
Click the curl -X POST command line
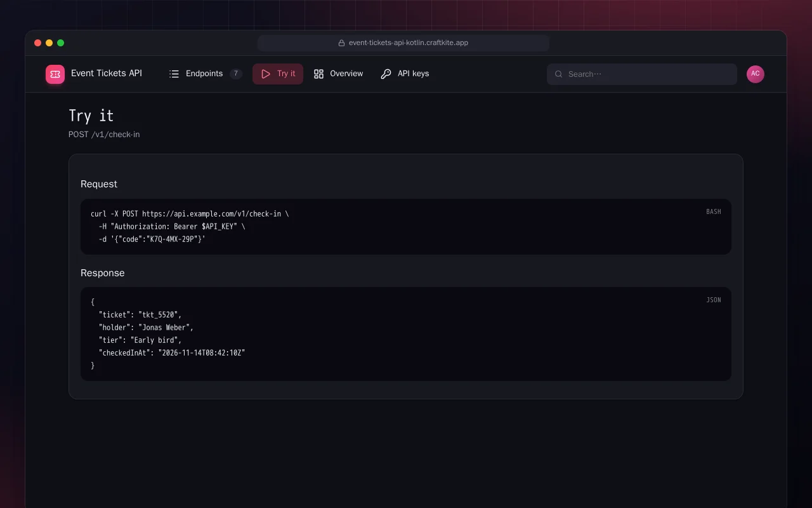pyautogui.click(x=190, y=214)
